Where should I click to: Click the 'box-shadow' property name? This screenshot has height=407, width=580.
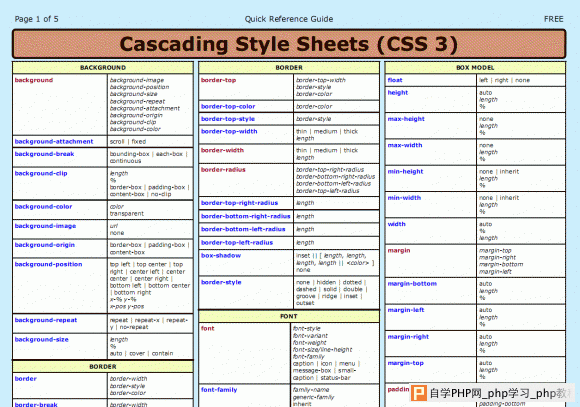click(x=221, y=256)
